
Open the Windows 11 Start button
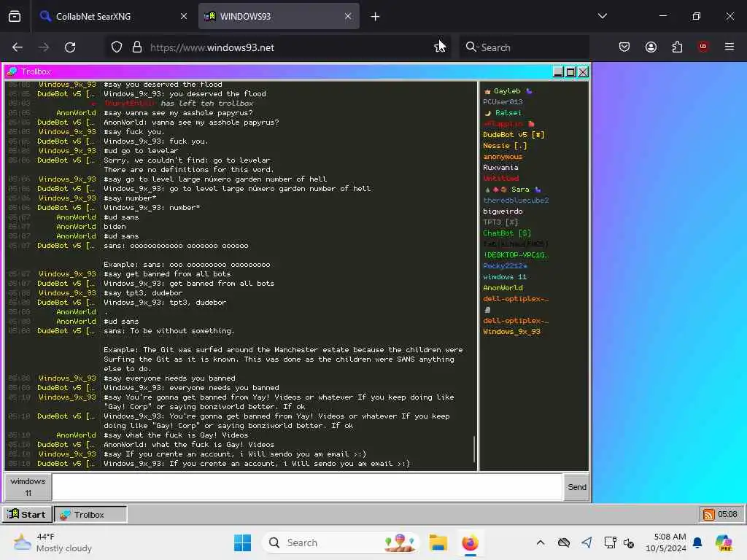(x=242, y=542)
